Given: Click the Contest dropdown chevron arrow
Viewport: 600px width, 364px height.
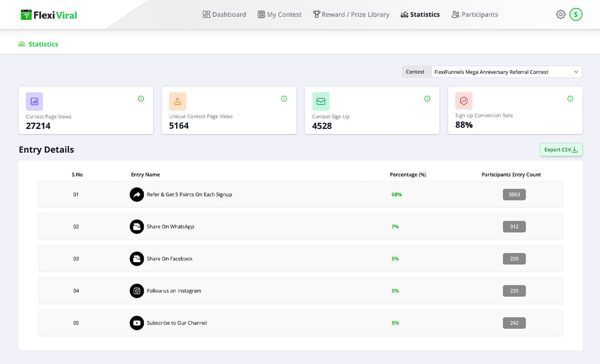Looking at the screenshot, I should pyautogui.click(x=576, y=72).
